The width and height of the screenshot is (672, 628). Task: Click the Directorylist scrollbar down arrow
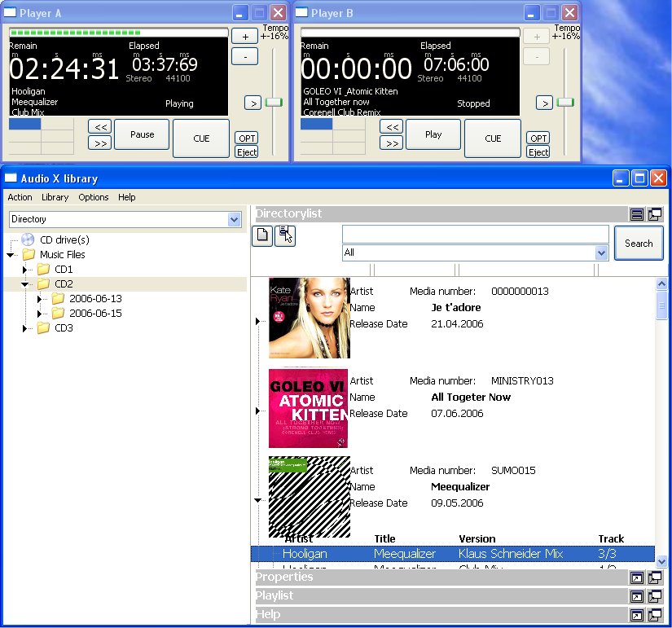tap(661, 561)
